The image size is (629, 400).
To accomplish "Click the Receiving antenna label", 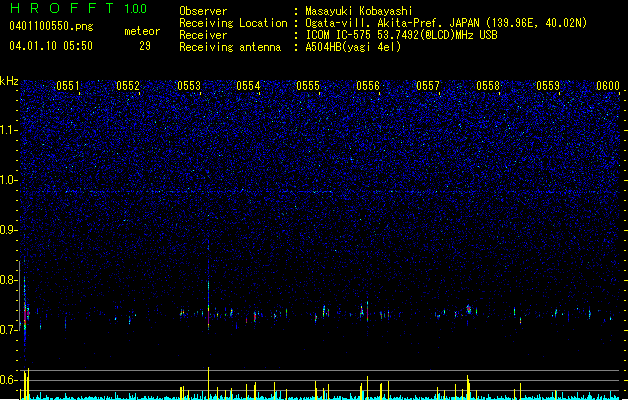I will coord(230,47).
